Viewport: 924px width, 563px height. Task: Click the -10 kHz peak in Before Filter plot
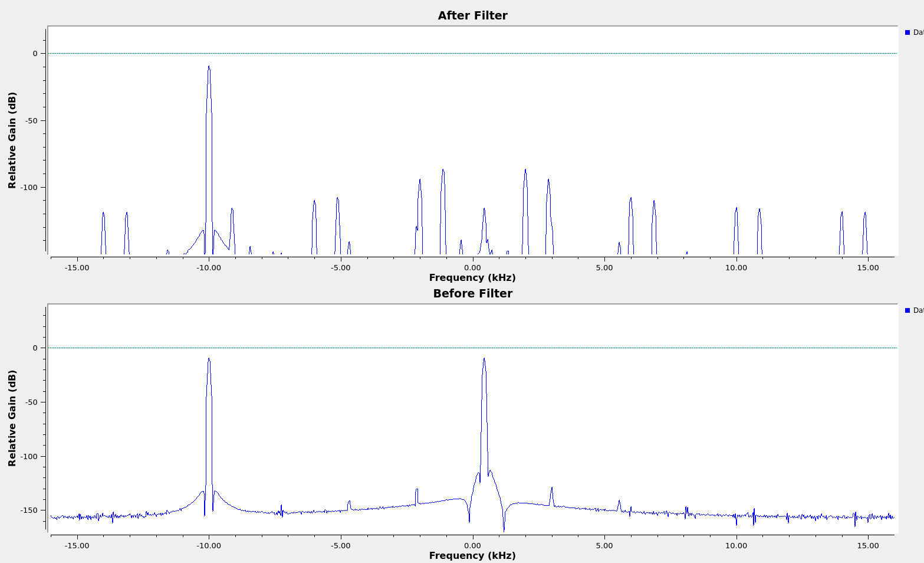coord(209,361)
